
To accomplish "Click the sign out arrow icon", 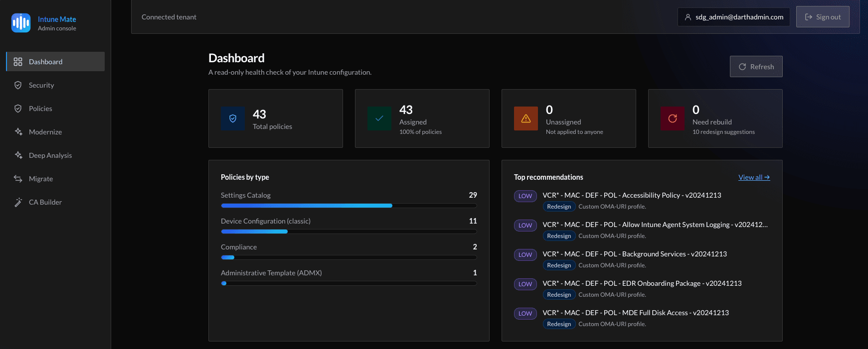I will [x=809, y=17].
